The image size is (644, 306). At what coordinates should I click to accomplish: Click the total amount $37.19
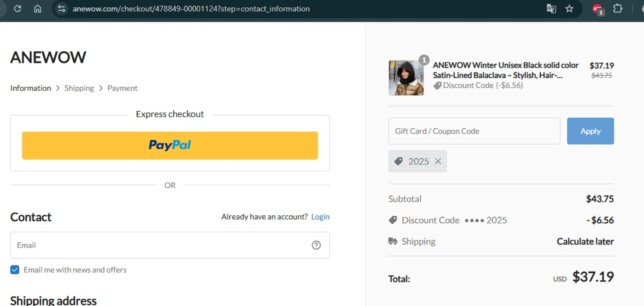coord(593,277)
